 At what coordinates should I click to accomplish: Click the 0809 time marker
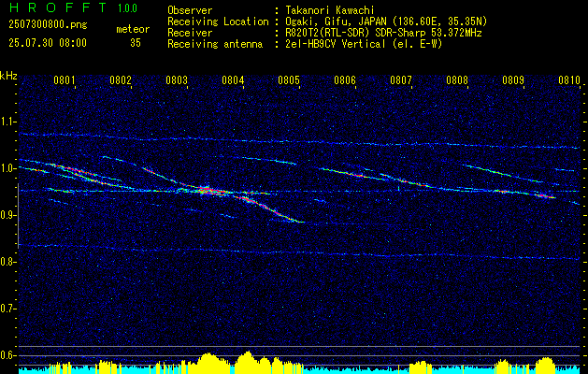click(512, 79)
